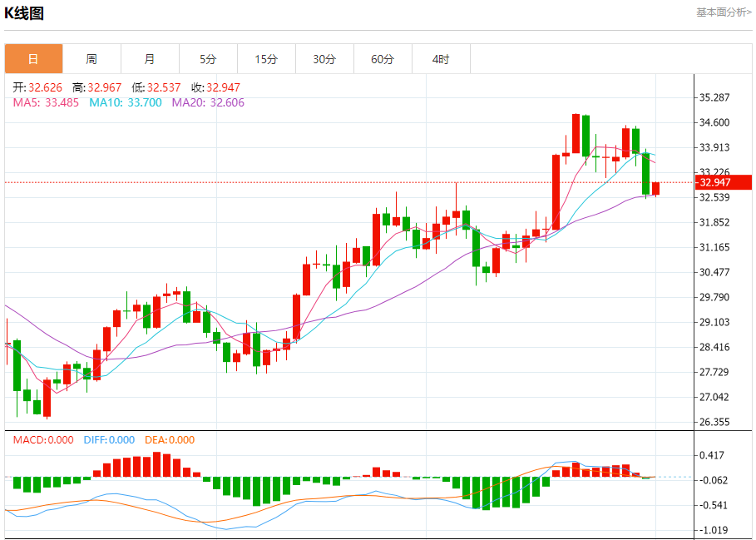Click the MA20 32.606 legend label
Viewport: 756px width, 540px height.
click(208, 102)
